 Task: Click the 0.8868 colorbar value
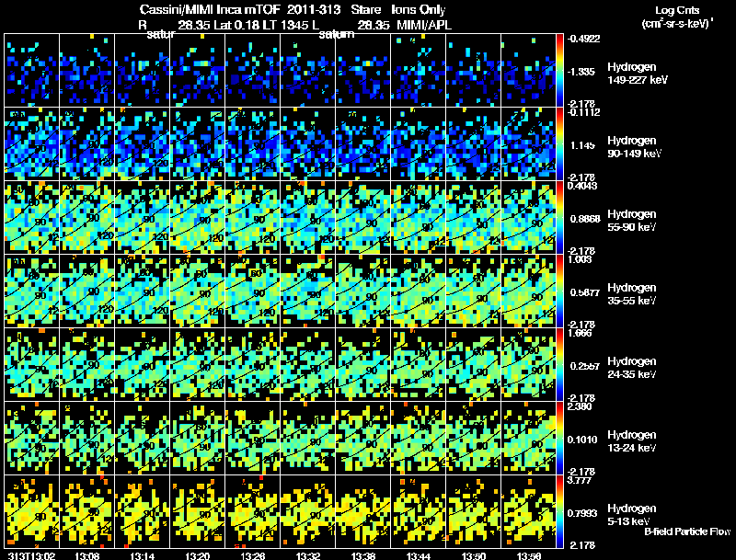click(x=585, y=219)
